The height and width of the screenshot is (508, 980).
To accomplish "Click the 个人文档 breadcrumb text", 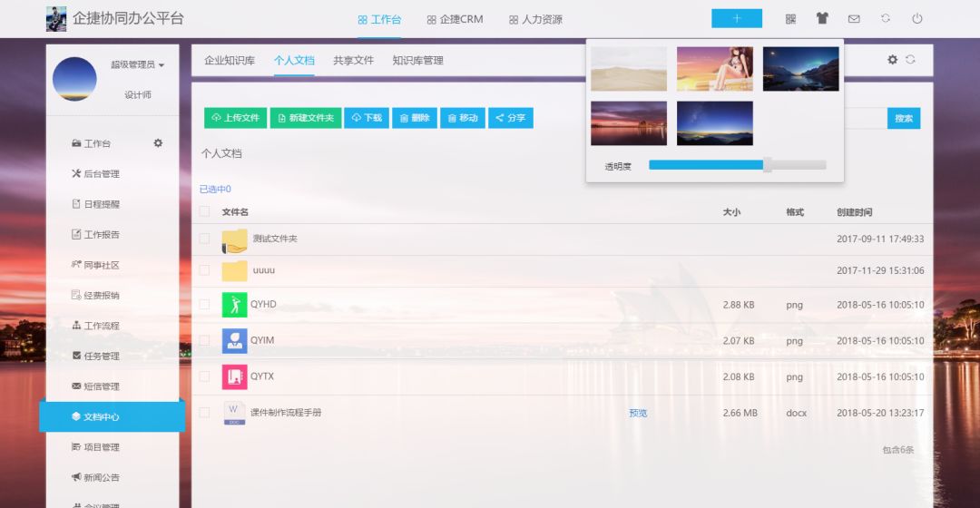I will 221,153.
